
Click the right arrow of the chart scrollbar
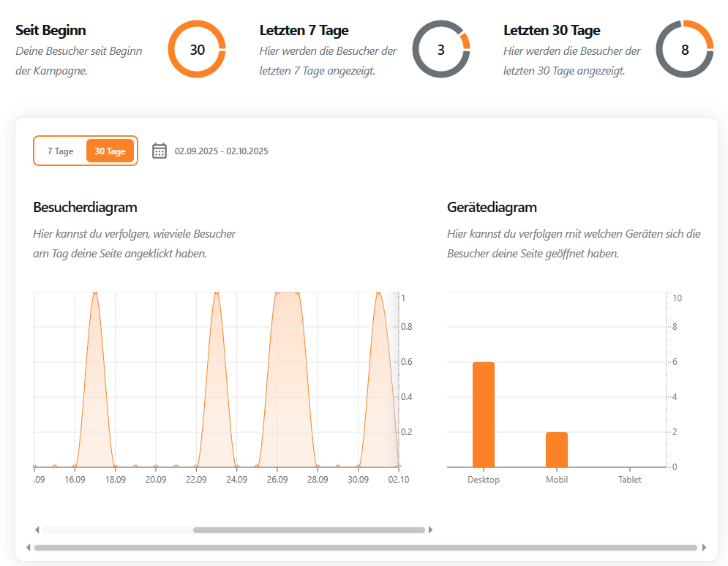(x=431, y=529)
